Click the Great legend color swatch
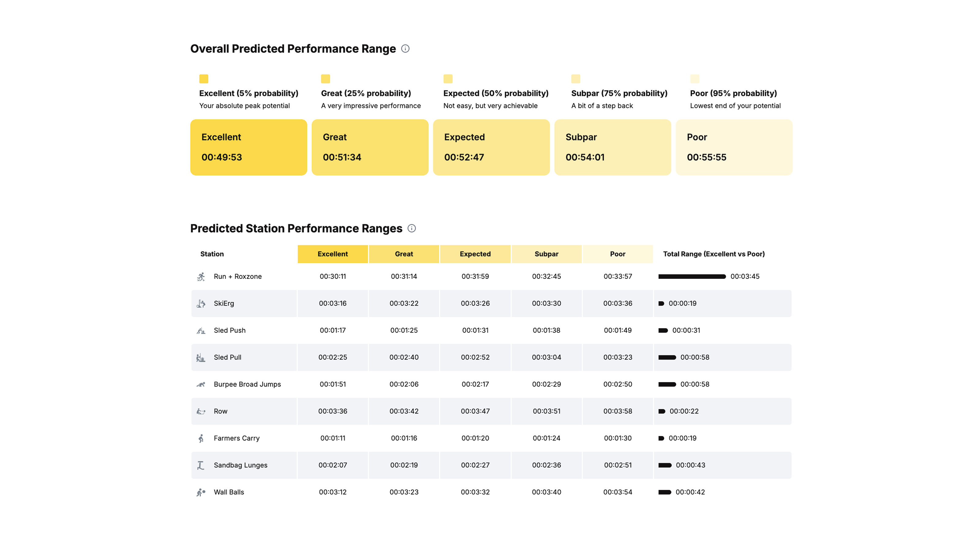The image size is (980, 551). [325, 79]
